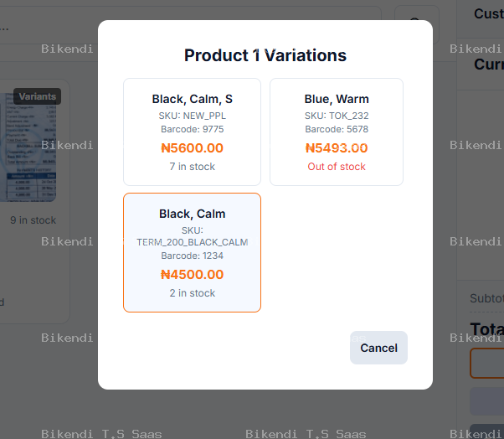Click the TERM_200_BLACK_CALM SKU text
504x439 pixels.
pos(192,242)
